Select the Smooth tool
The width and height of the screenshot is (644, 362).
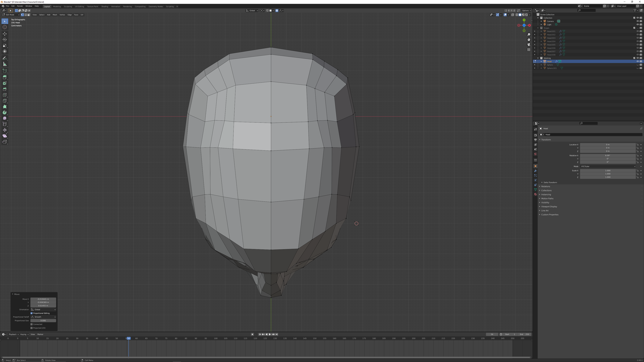[5, 118]
